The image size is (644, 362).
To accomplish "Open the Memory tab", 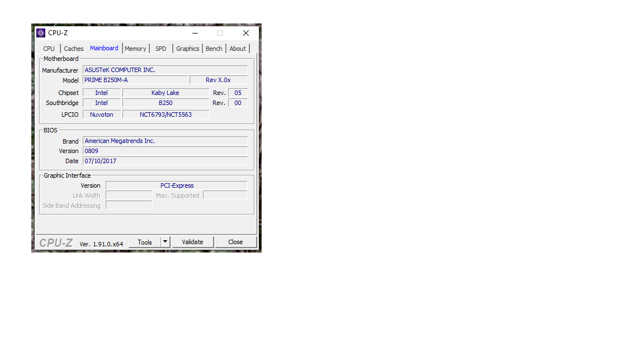I will (135, 49).
